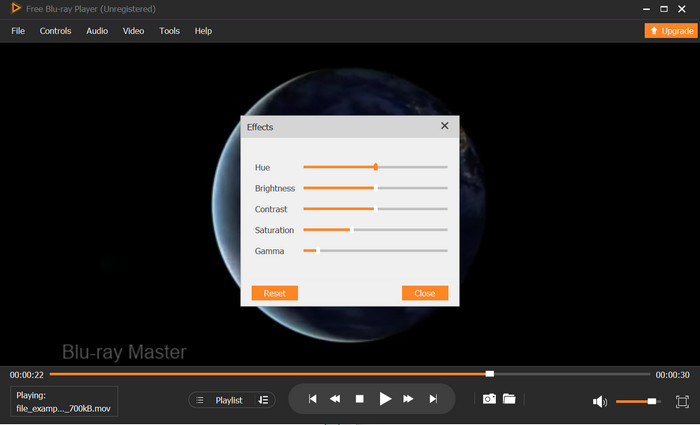Click the playlist list icon
This screenshot has height=425, width=700.
tap(200, 400)
